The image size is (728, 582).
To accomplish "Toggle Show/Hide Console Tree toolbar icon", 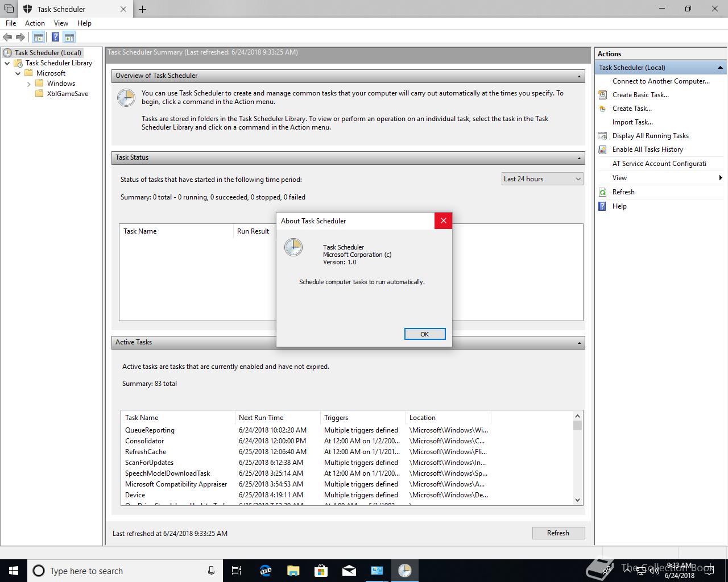I will 38,38.
